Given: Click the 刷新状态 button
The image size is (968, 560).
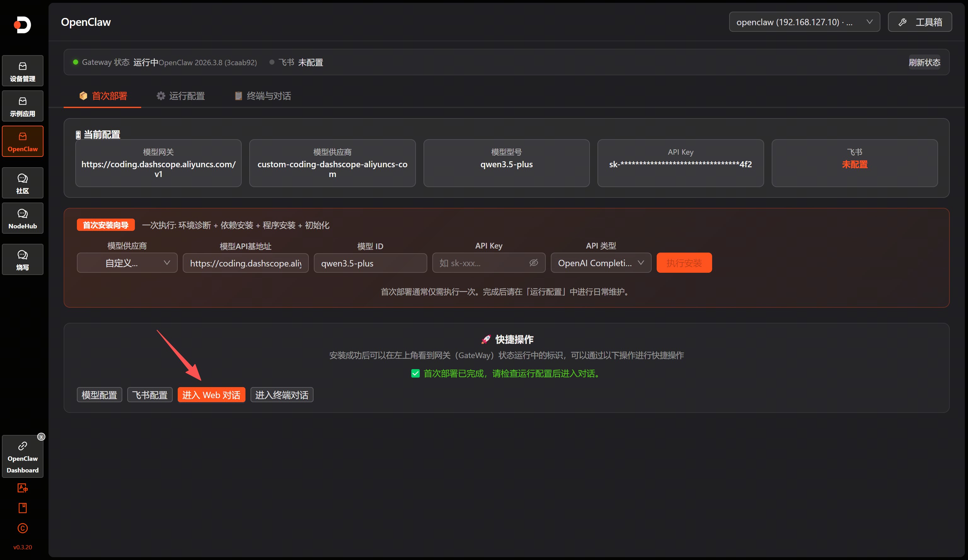Looking at the screenshot, I should 924,63.
